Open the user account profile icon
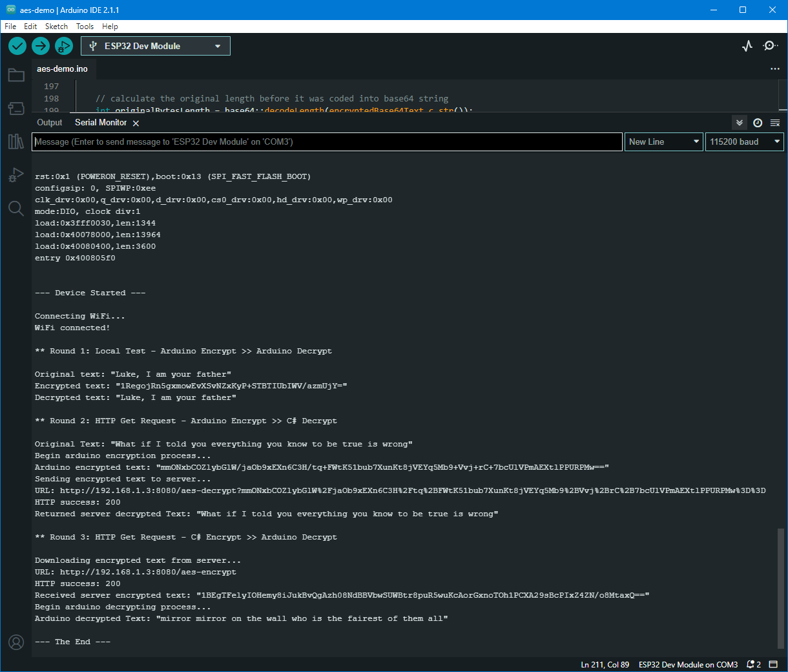Screen dimensions: 788x672 point(16,642)
